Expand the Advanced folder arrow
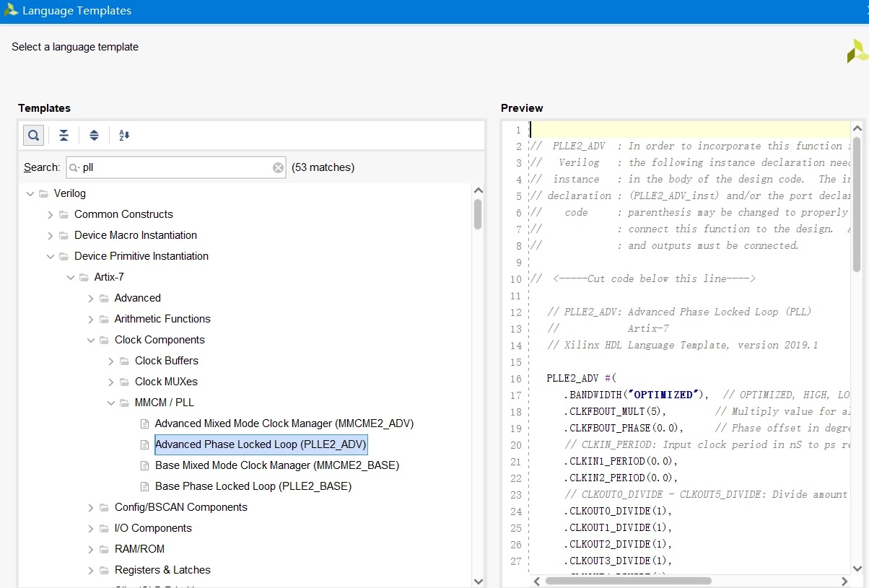The width and height of the screenshot is (869, 588). pyautogui.click(x=91, y=298)
